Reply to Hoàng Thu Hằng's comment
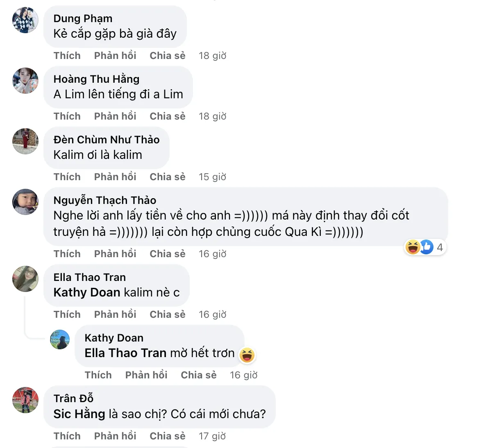This screenshot has width=481, height=448. coord(115,116)
